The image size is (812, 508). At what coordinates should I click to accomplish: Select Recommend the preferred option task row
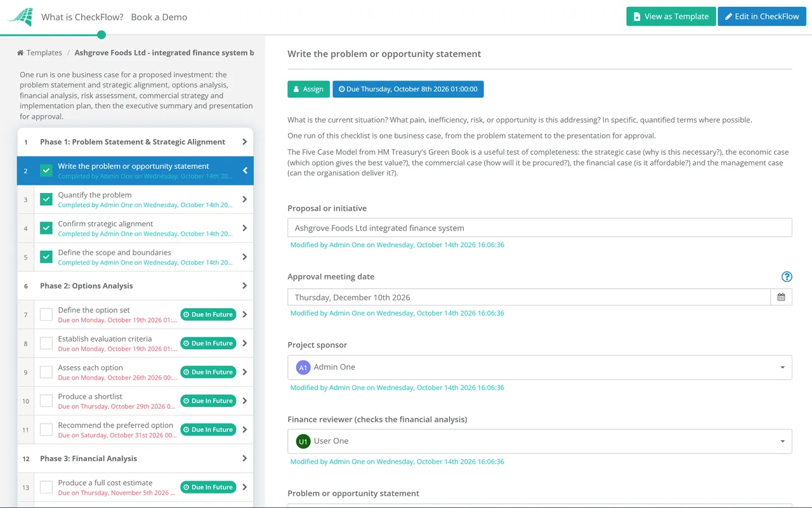tap(135, 430)
